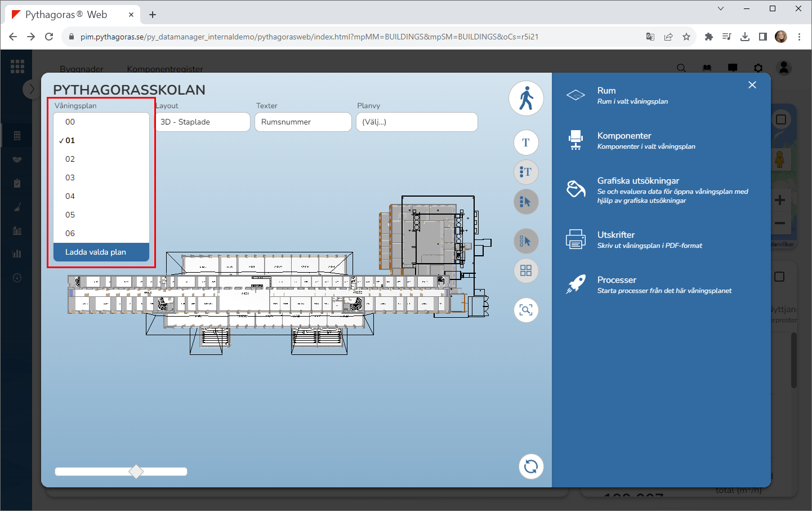Click the refresh view icon
The height and width of the screenshot is (511, 812).
click(x=530, y=466)
